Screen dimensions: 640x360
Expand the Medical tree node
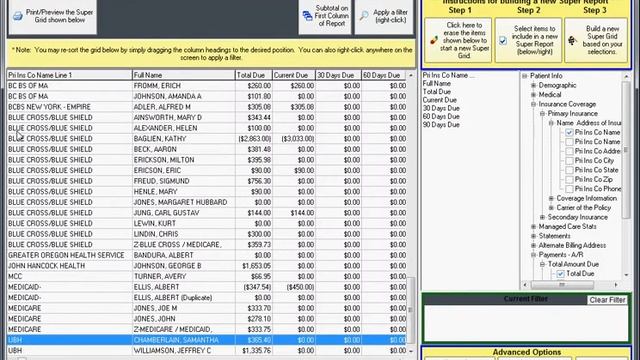(533, 95)
